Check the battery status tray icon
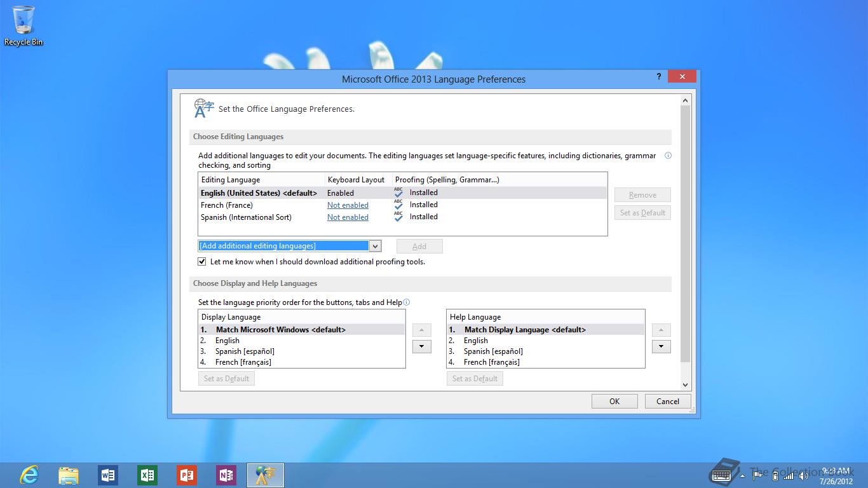The width and height of the screenshot is (868, 488). 775,475
